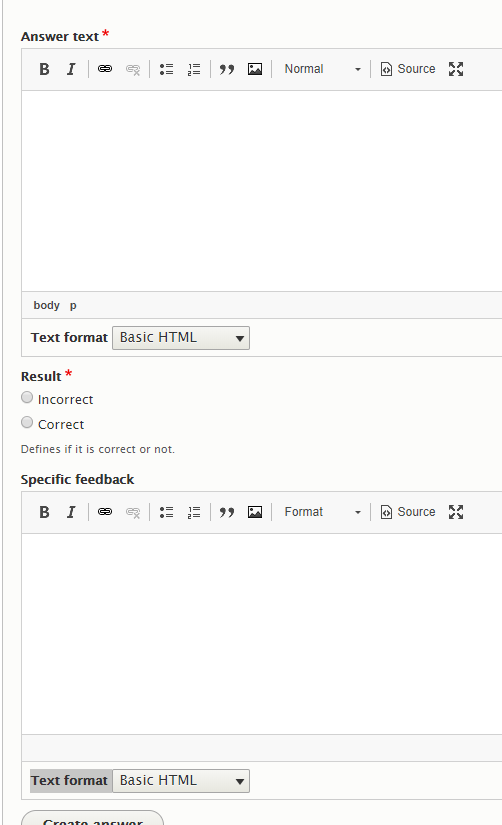Select the Incorrect radio option
The width and height of the screenshot is (502, 825).
tap(27, 398)
